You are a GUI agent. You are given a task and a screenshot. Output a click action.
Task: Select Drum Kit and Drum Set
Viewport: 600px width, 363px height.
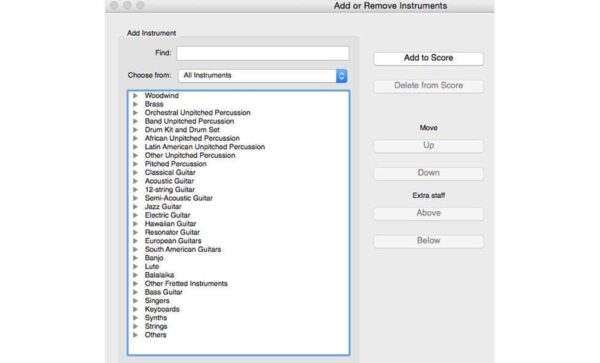pos(182,130)
